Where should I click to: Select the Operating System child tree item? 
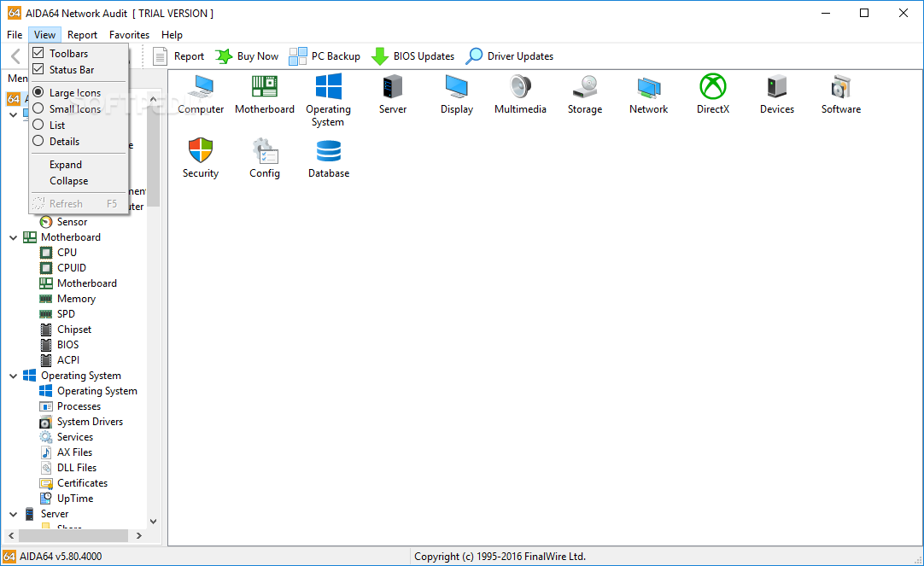pyautogui.click(x=89, y=391)
